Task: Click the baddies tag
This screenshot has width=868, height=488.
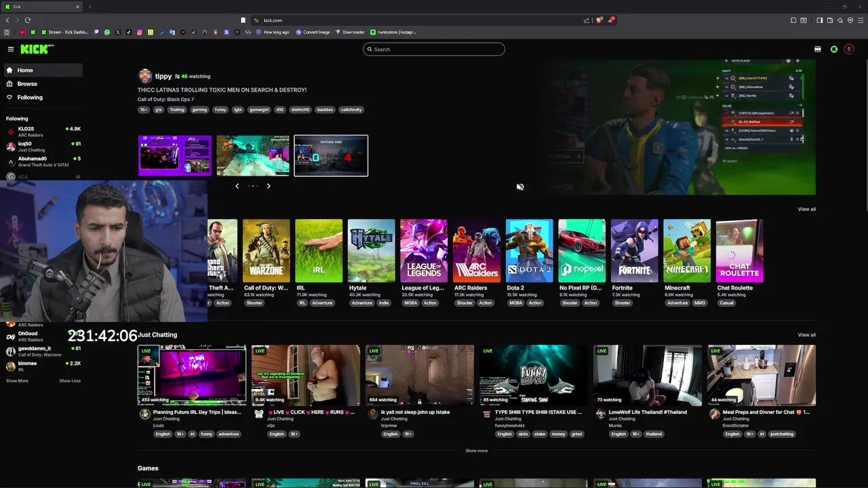Action: tap(325, 110)
